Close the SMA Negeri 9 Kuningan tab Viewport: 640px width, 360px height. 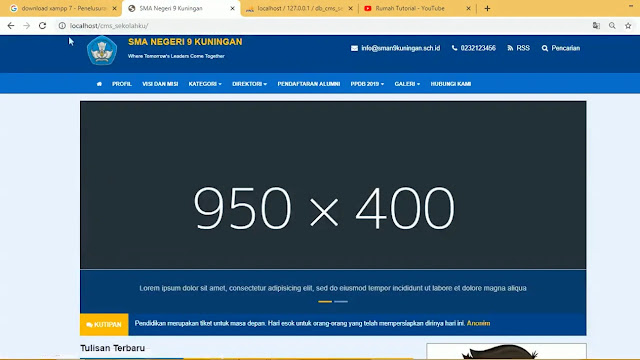pos(233,8)
